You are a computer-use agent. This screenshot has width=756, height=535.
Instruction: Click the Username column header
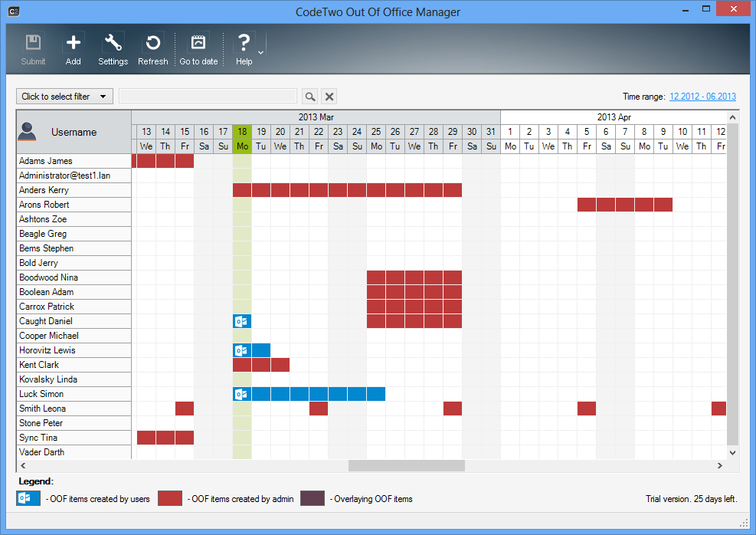tap(74, 132)
